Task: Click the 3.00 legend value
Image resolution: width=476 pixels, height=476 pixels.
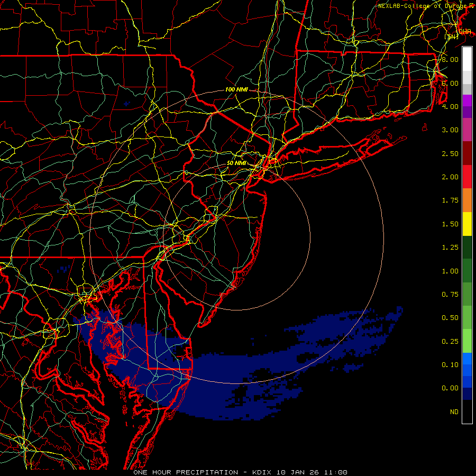Action: [450, 130]
